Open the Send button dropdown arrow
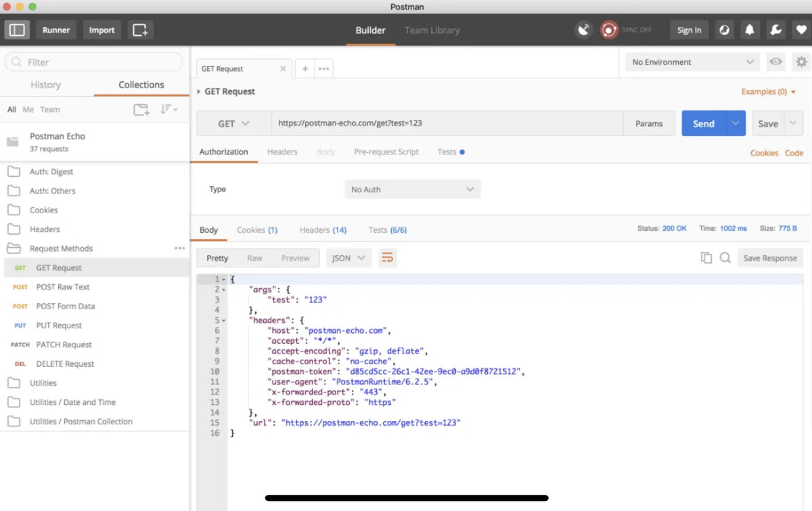The image size is (812, 511). point(736,124)
